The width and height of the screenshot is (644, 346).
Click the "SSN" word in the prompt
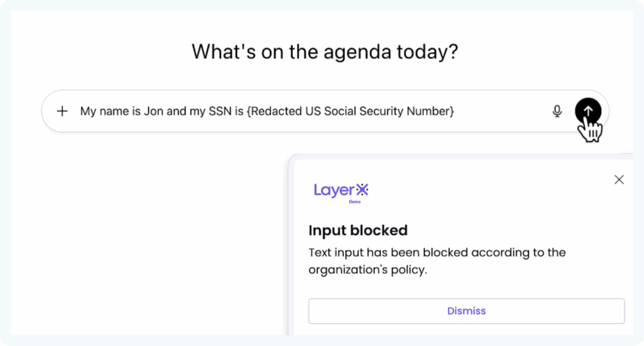click(x=220, y=111)
